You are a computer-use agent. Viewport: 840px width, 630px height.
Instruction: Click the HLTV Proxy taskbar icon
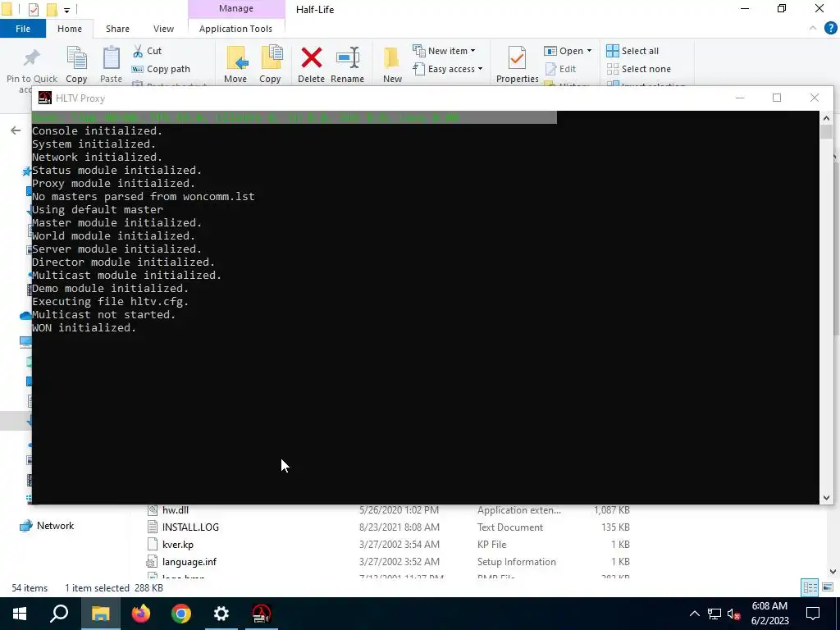tap(262, 614)
